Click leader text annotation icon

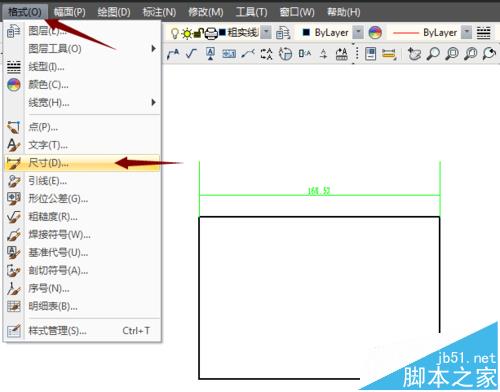click(173, 54)
